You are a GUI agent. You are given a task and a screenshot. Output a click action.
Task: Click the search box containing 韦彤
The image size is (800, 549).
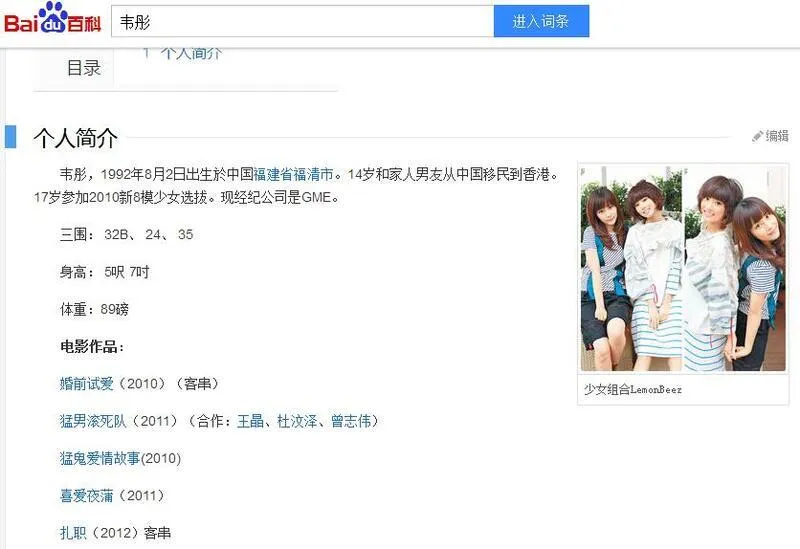[x=303, y=21]
